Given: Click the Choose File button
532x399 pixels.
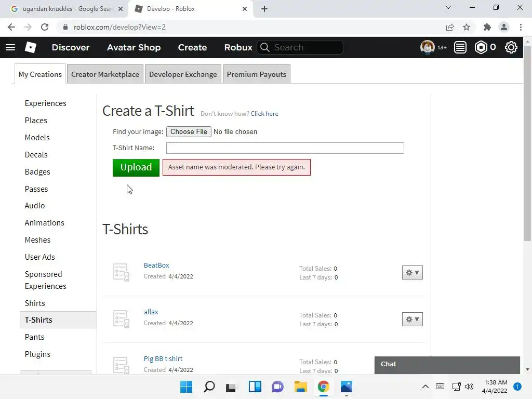Looking at the screenshot, I should tap(189, 131).
